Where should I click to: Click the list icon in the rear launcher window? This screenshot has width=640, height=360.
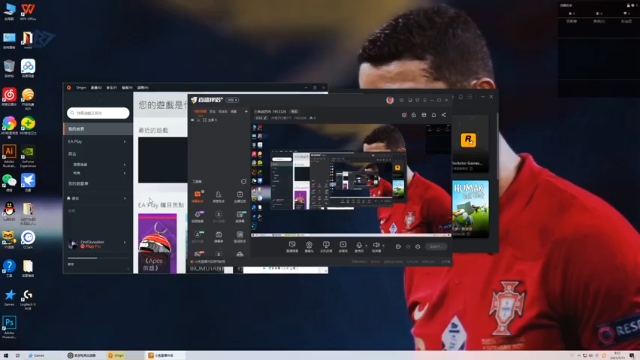[470, 97]
